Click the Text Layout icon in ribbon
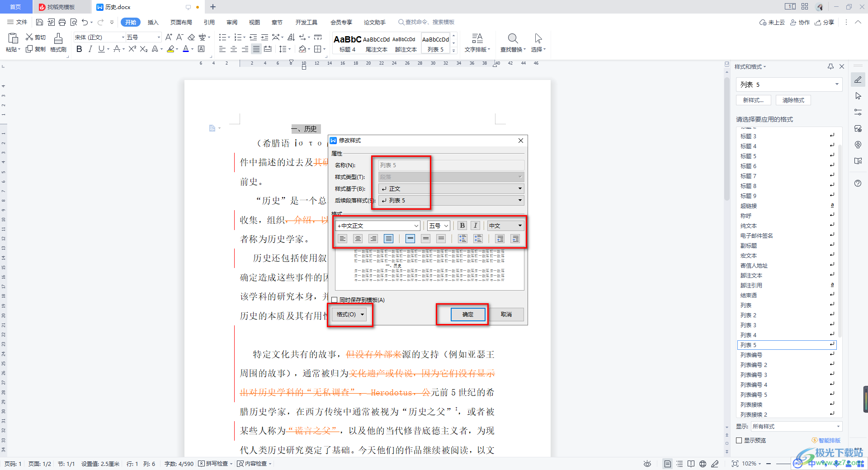 [477, 38]
